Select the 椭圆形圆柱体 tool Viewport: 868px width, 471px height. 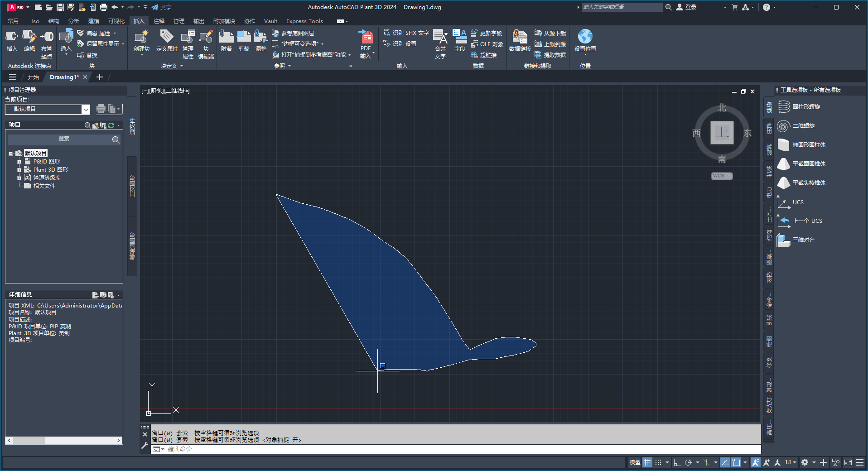[801, 145]
